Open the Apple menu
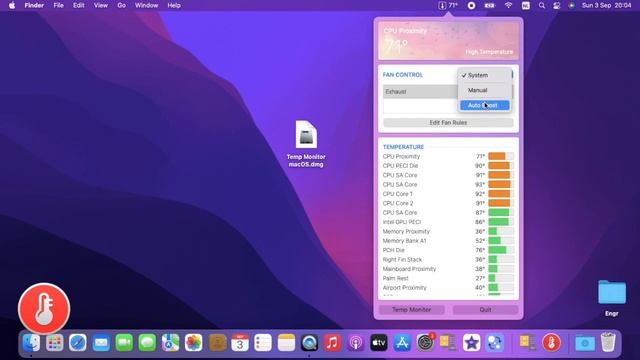The height and width of the screenshot is (360, 640). pos(12,5)
